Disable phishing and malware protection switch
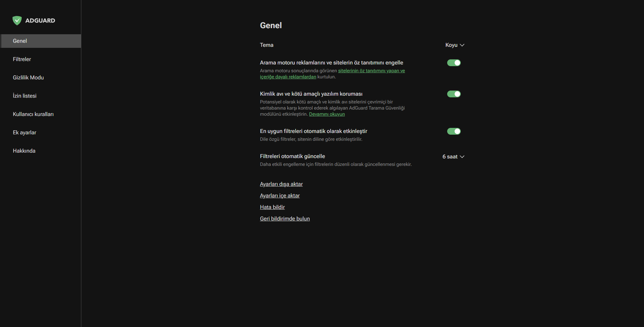The height and width of the screenshot is (327, 644). (454, 94)
